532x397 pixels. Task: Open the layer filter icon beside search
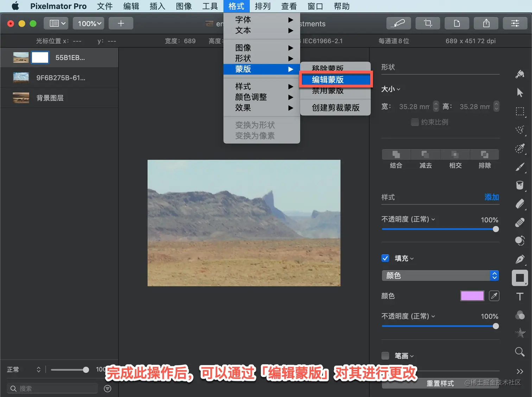pyautogui.click(x=108, y=389)
